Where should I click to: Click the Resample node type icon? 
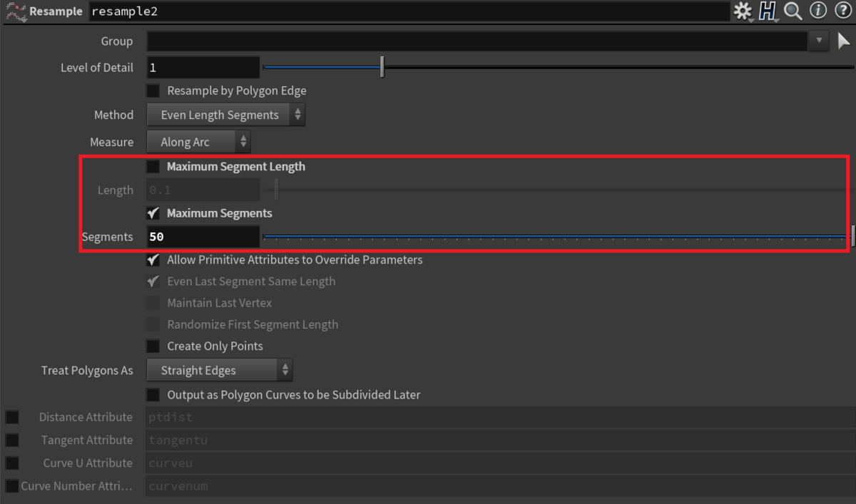tap(16, 11)
